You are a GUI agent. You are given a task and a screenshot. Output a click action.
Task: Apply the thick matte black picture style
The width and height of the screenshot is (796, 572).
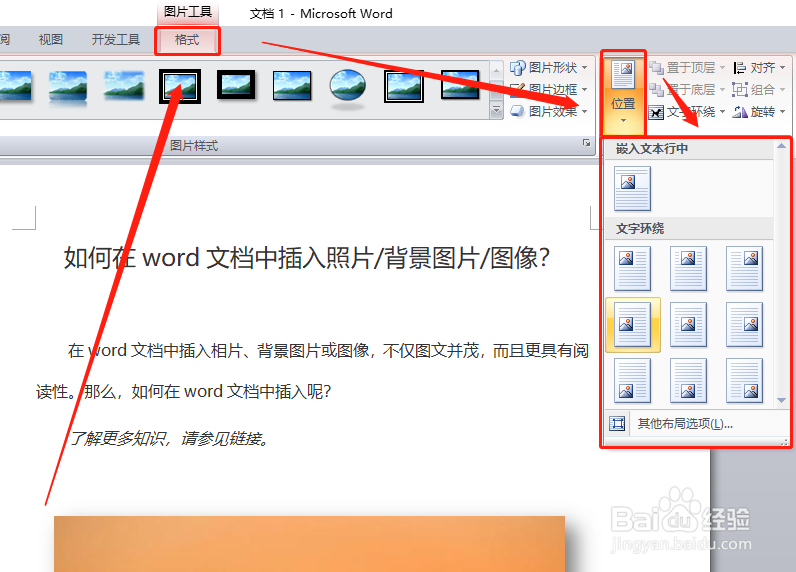pos(236,85)
